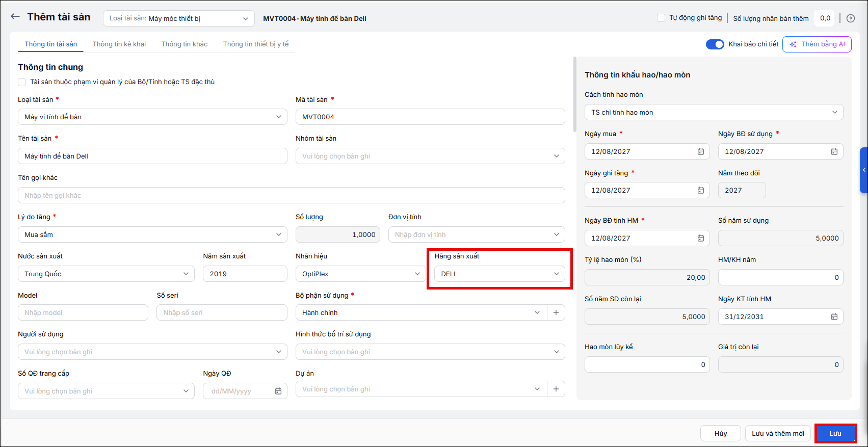
Task: Open Nhóm tài sản dropdown
Action: [x=430, y=156]
